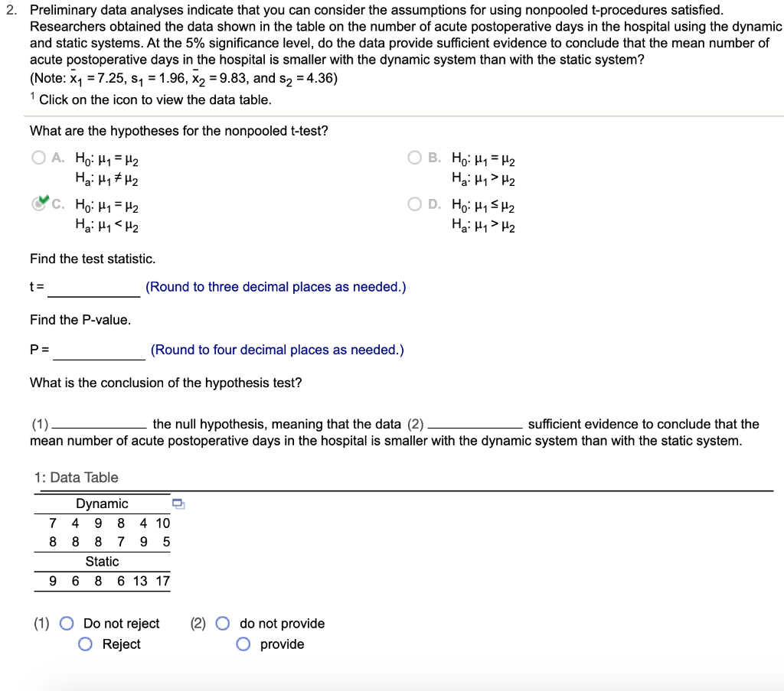Click the P-value input blank
This screenshot has height=691, width=784.
click(100, 352)
